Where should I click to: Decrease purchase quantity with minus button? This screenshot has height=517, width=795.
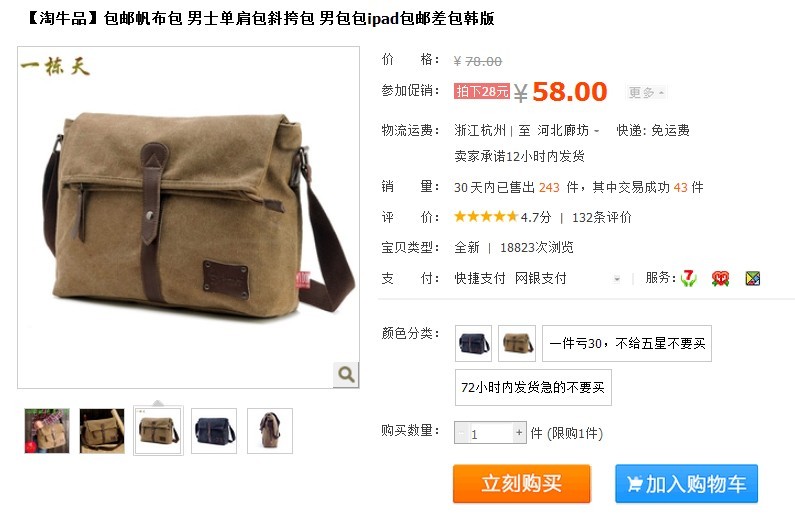(x=461, y=433)
